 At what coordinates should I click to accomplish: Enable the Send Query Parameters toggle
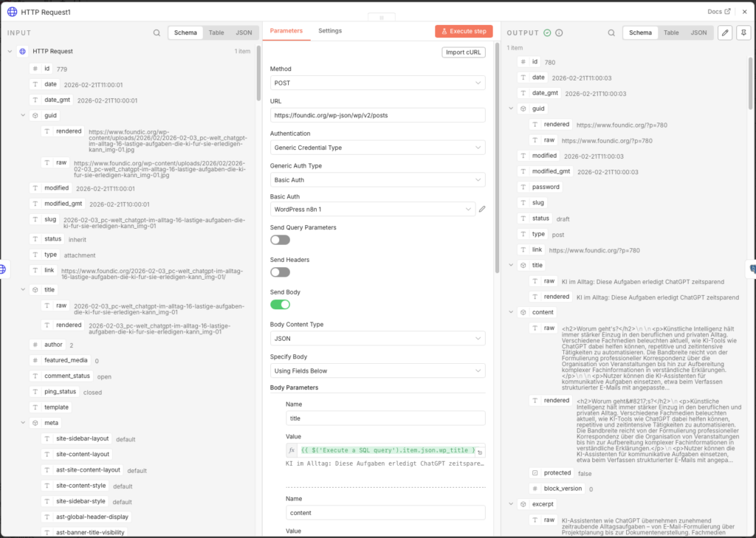(280, 240)
